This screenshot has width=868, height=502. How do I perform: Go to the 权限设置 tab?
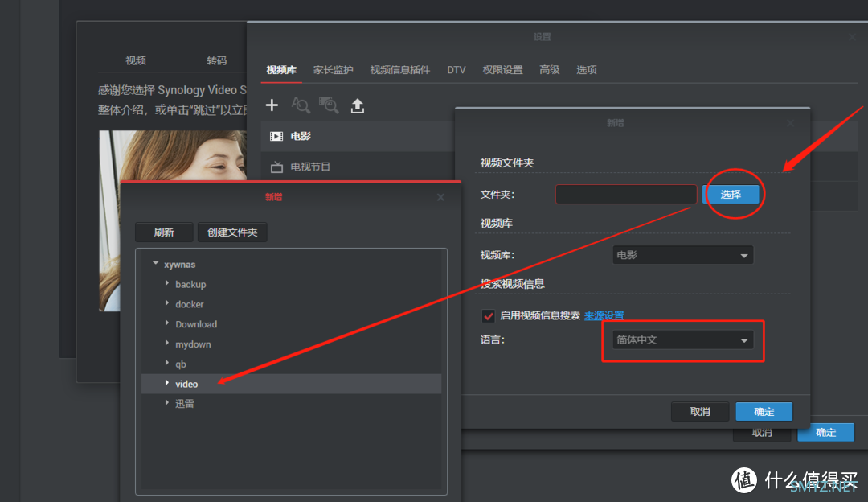pos(502,70)
